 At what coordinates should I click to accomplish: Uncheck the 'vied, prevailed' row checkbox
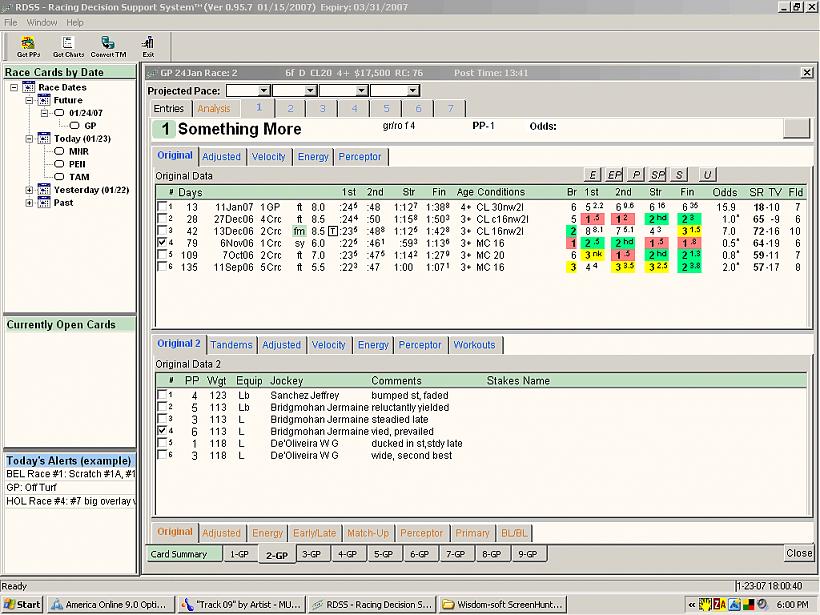(162, 431)
